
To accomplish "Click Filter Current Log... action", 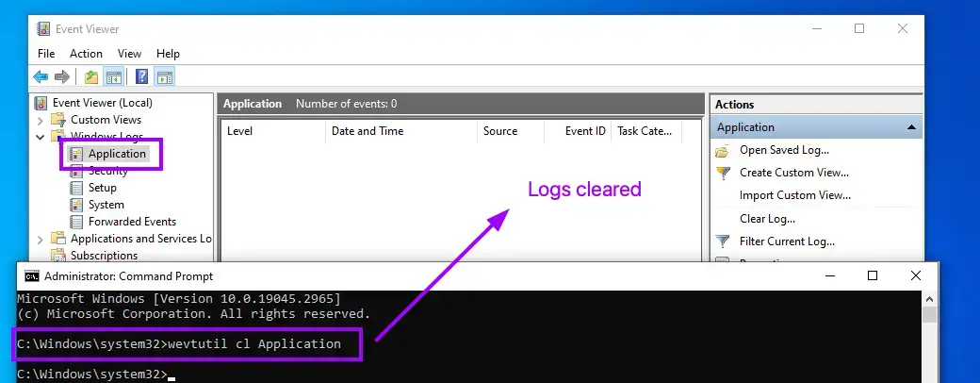I will 787,241.
